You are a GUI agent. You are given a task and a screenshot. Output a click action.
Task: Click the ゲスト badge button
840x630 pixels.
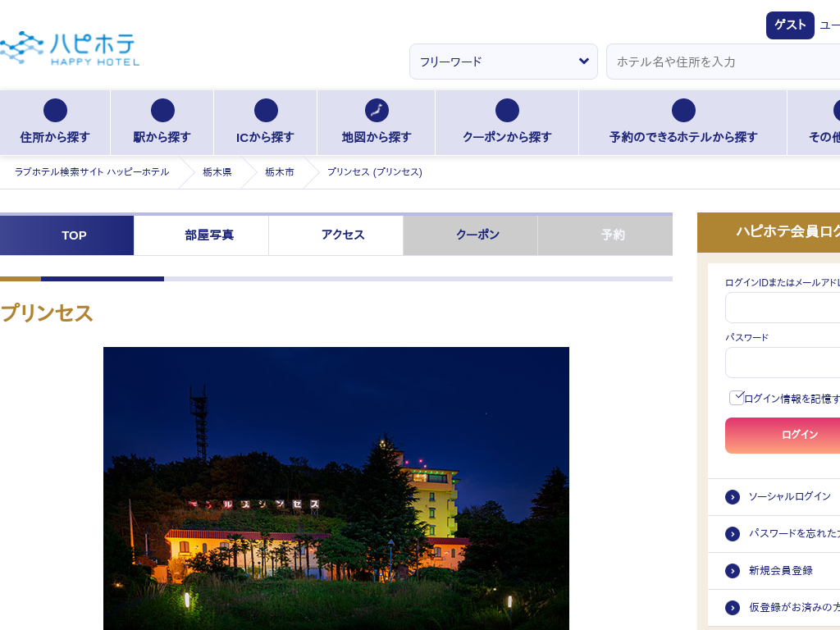pos(790,25)
